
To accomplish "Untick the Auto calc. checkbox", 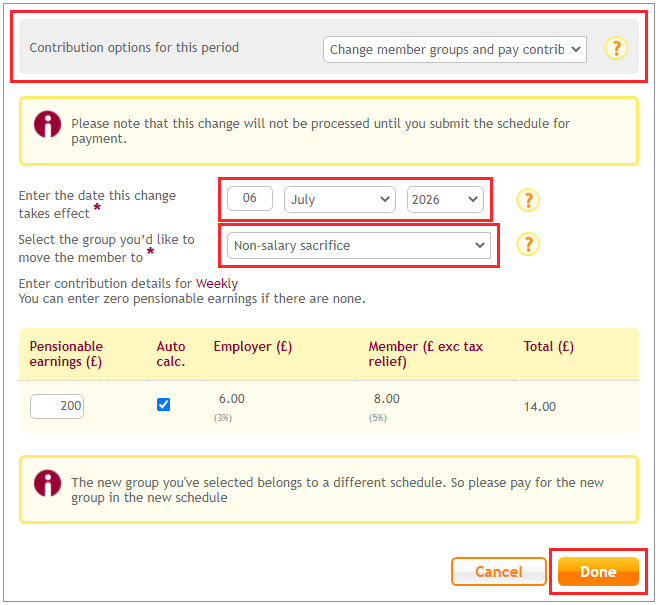I will [164, 405].
